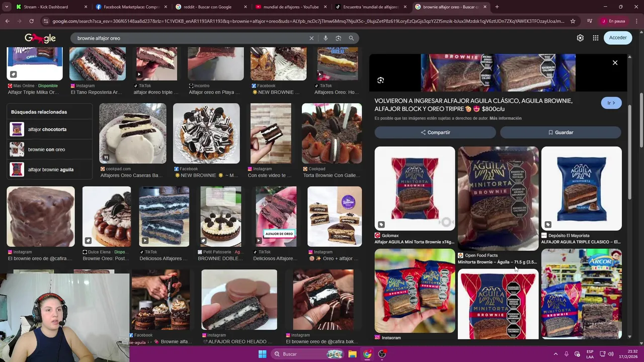Open volume control in system tray
The image size is (644, 362).
pyautogui.click(x=611, y=354)
